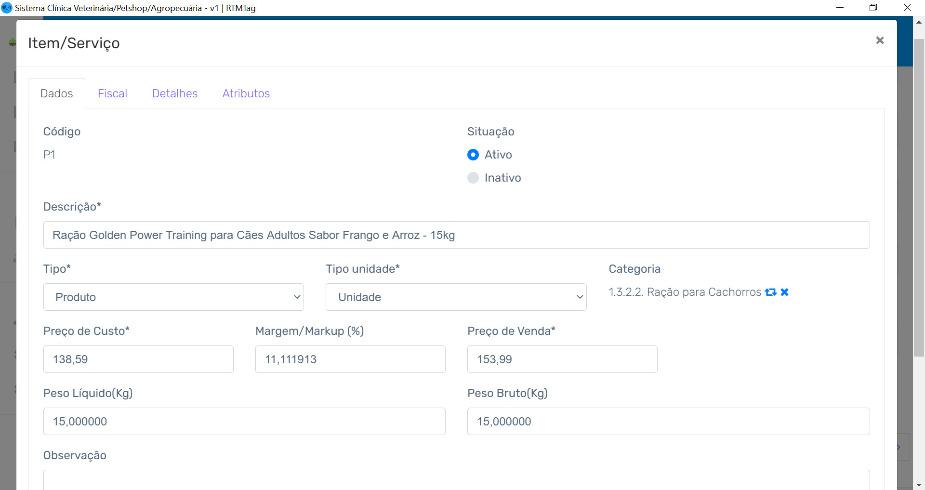The height and width of the screenshot is (490, 925).
Task: Click the Descrição text field
Action: pos(456,235)
